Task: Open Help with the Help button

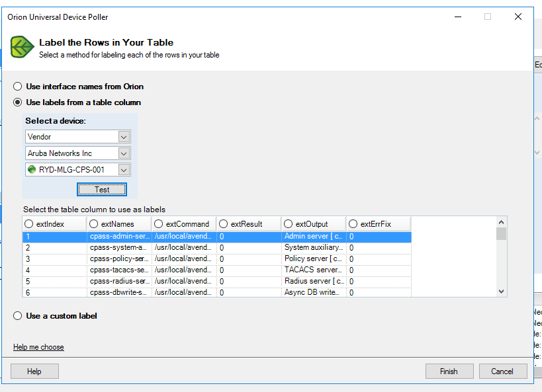Action: point(34,372)
